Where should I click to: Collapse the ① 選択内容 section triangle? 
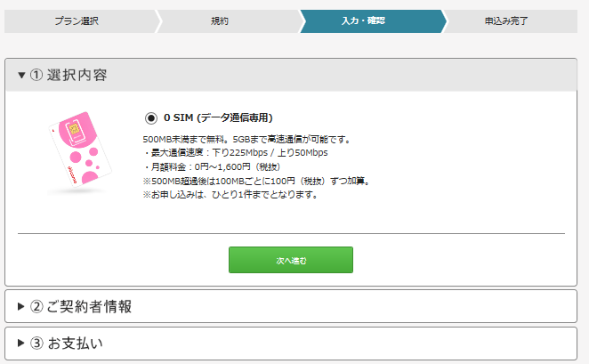pos(21,76)
